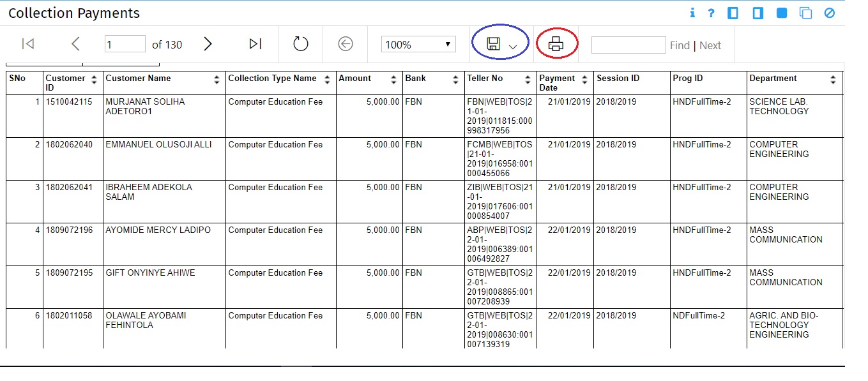Click the overlapping windows icon
The width and height of the screenshot is (868, 381).
[x=806, y=13]
